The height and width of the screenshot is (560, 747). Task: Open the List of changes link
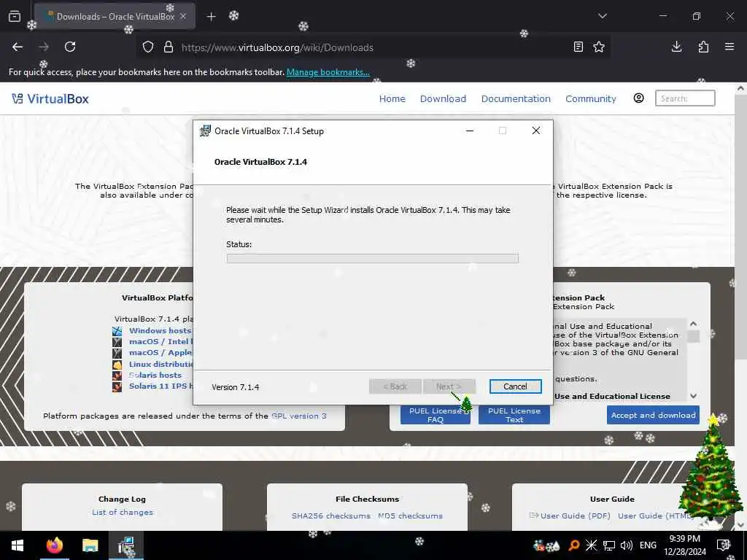[x=123, y=513]
